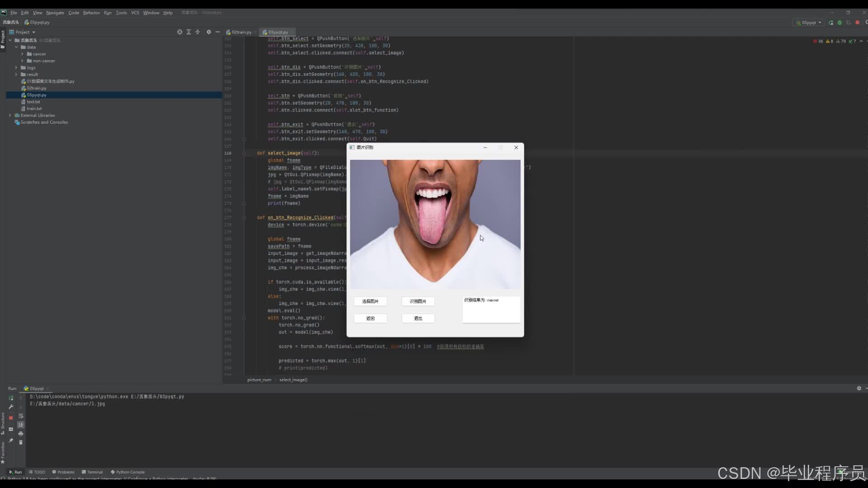Click 返回 button in dialog
This screenshot has height=488, width=868.
[x=370, y=319]
